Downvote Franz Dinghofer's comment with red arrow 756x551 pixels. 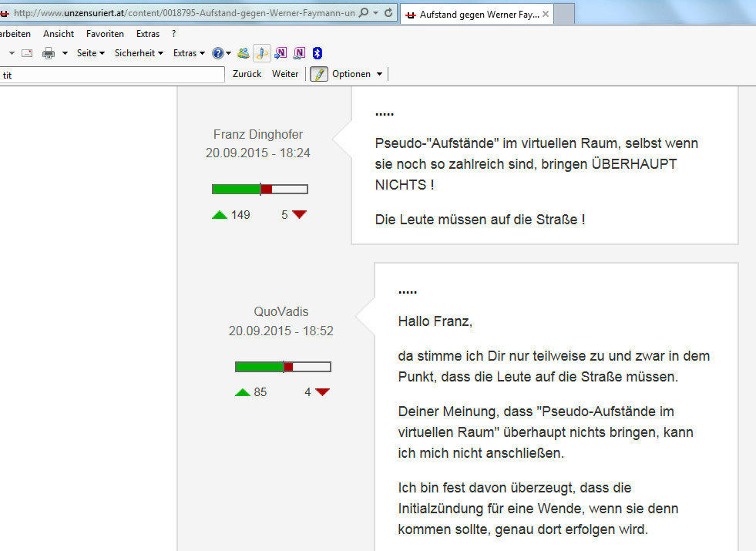(x=299, y=215)
